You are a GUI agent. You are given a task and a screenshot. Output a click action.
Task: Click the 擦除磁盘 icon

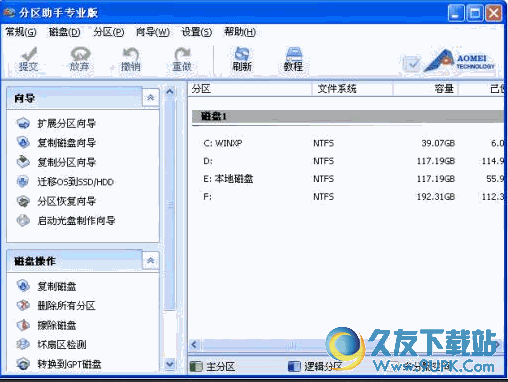point(23,325)
